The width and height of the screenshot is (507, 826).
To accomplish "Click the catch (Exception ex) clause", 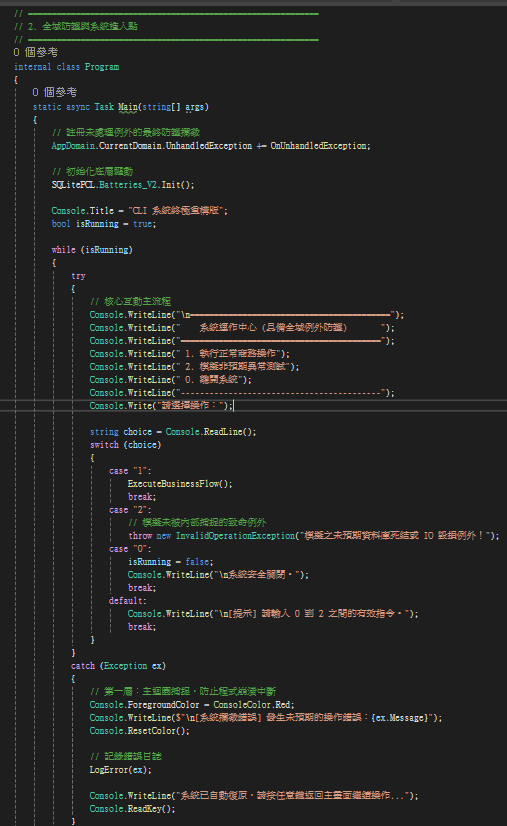I will (x=119, y=666).
